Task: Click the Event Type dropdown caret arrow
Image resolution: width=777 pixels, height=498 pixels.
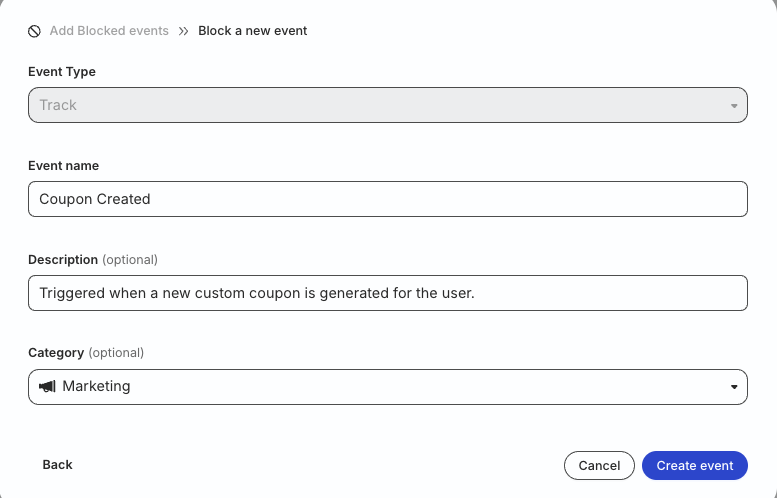Action: [x=734, y=106]
